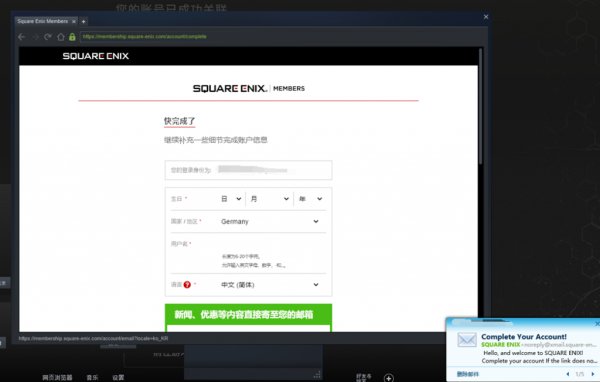
Task: Open the birthday month (月) dropdown
Action: [269, 199]
